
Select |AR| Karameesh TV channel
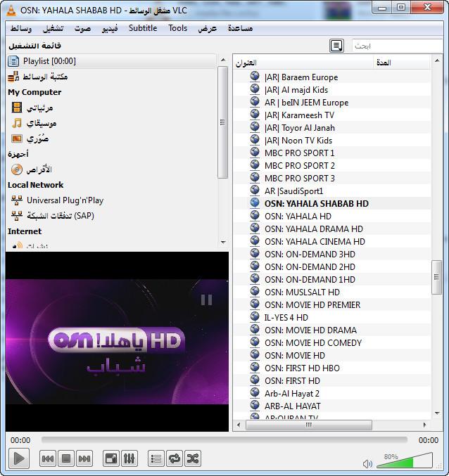click(x=332, y=115)
